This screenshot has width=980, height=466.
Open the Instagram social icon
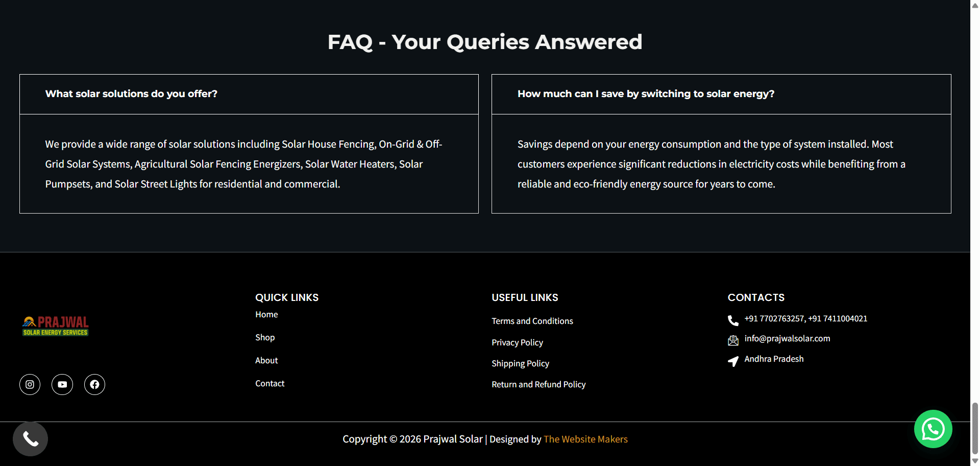tap(30, 384)
